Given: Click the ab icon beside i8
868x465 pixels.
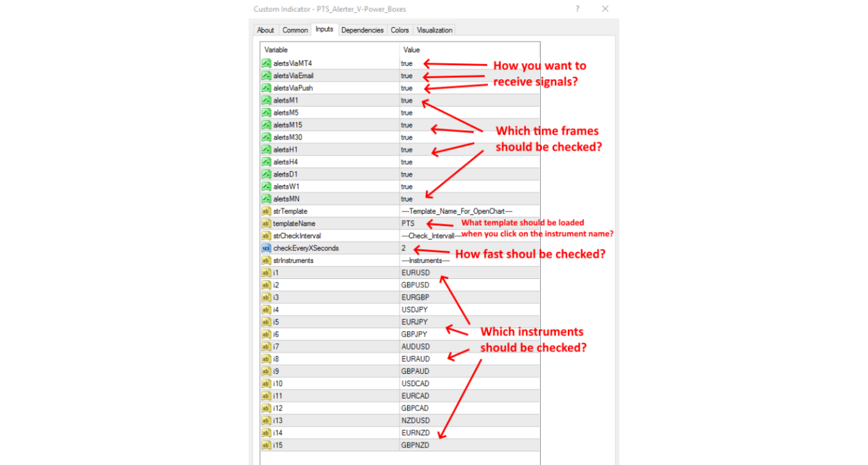Looking at the screenshot, I should point(266,359).
